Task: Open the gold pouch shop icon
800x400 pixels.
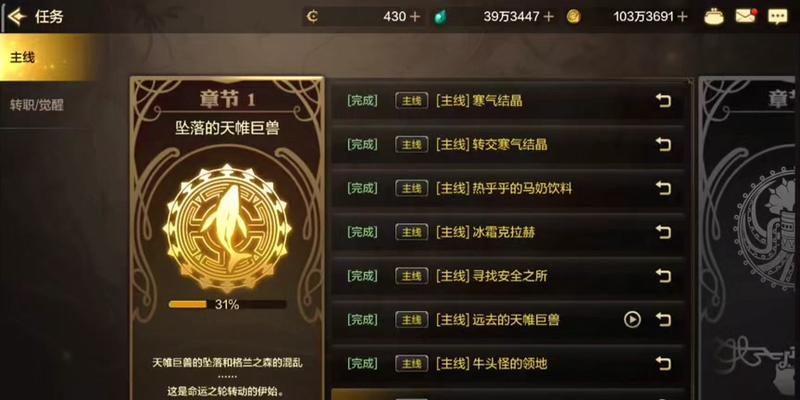Action: 714,17
